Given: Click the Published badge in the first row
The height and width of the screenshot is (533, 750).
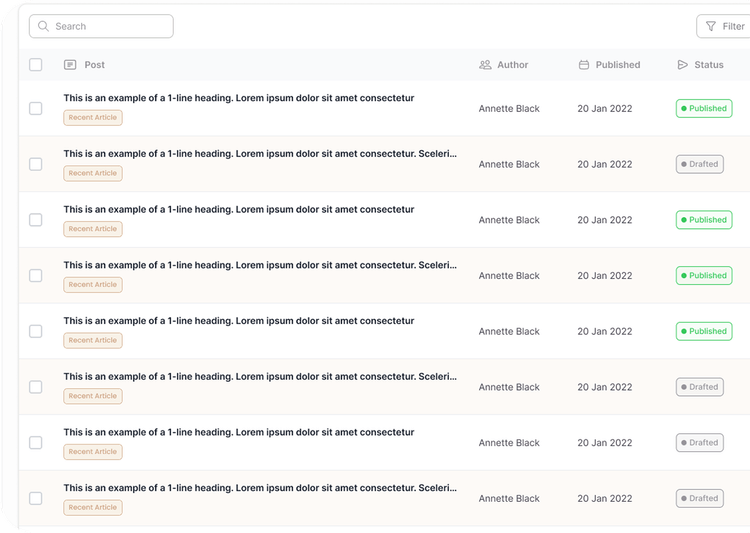Looking at the screenshot, I should (x=704, y=109).
